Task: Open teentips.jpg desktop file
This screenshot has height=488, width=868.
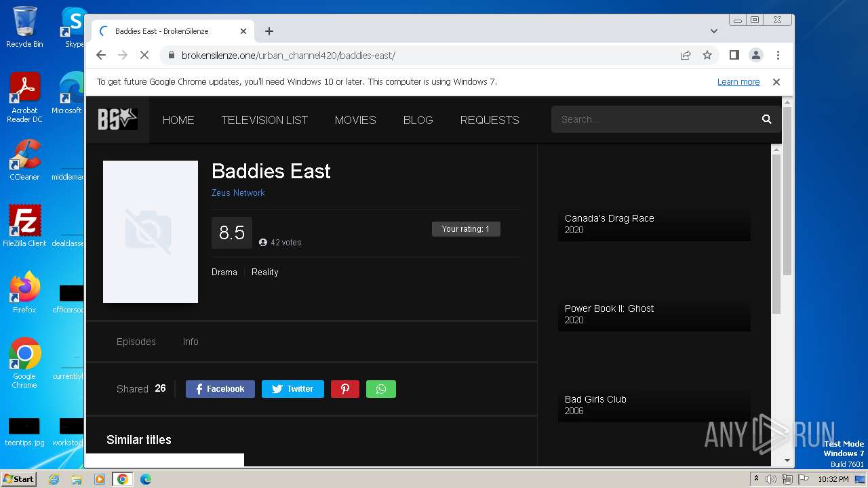Action: (x=24, y=432)
